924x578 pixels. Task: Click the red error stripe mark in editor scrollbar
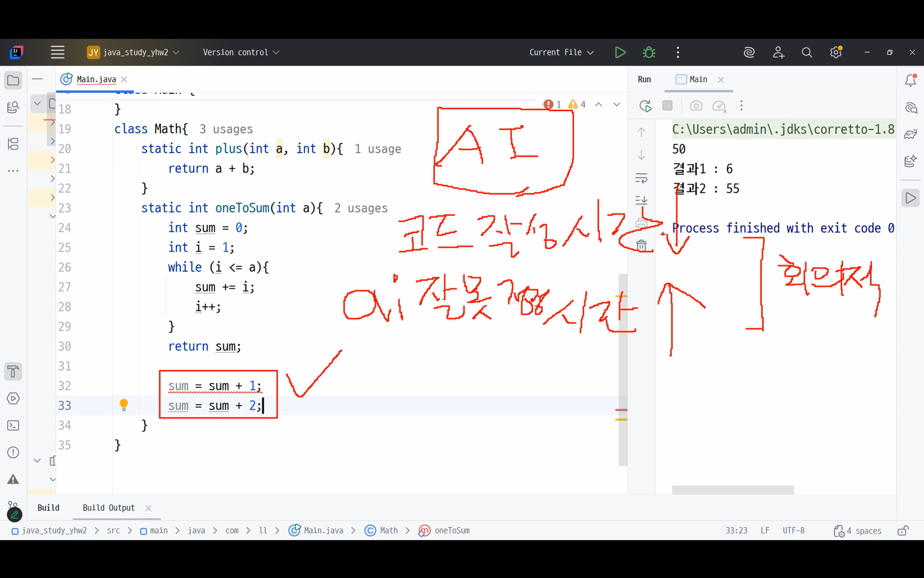pos(621,410)
